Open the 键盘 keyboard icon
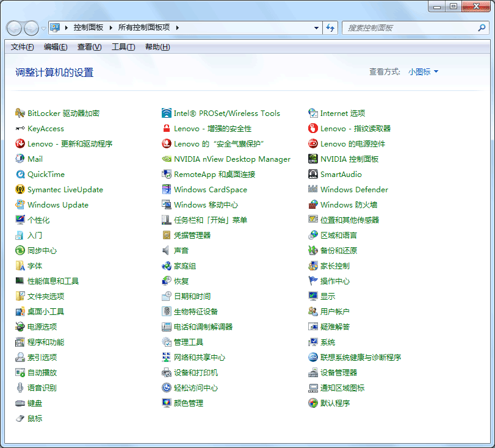495x448 pixels. point(20,403)
